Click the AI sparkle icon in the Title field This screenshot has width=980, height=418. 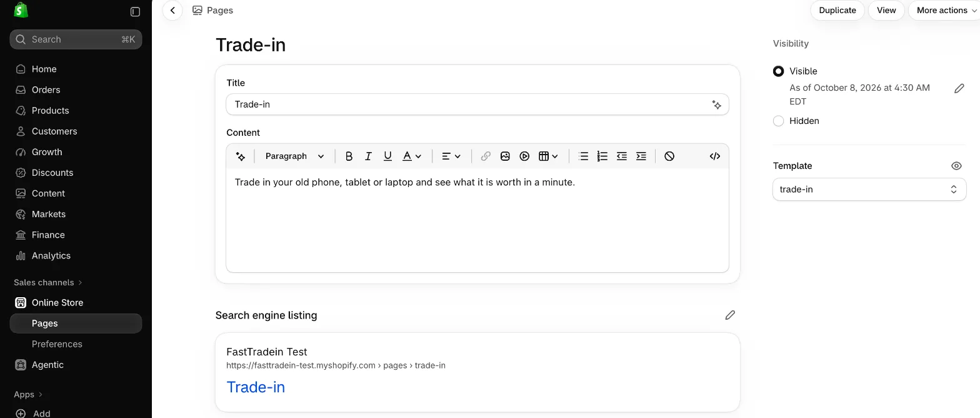pos(717,104)
